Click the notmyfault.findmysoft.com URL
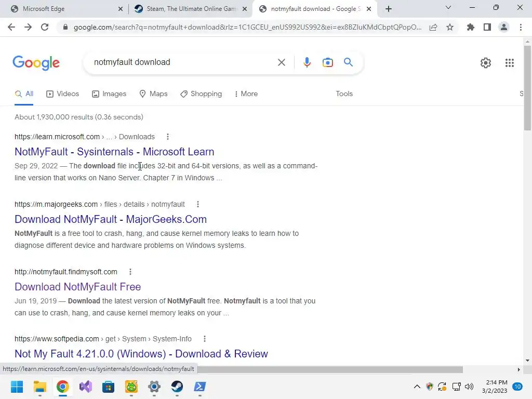This screenshot has height=399, width=532. [66, 272]
